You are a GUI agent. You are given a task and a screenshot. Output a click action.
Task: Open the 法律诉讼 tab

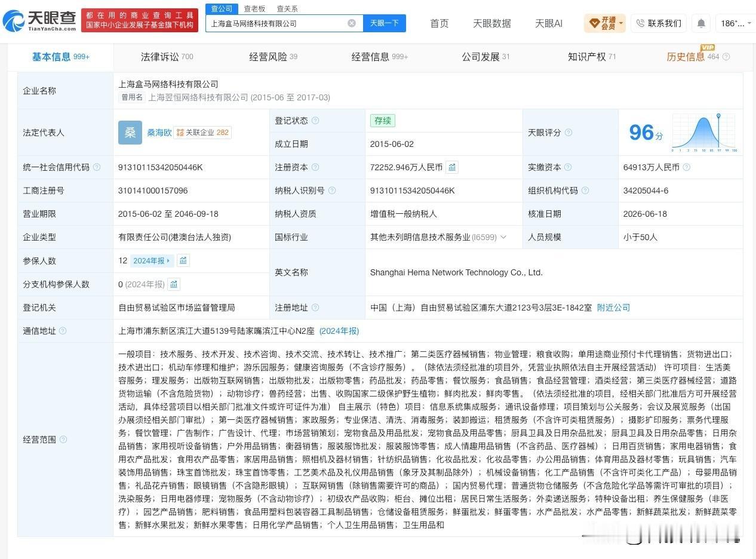[167, 57]
